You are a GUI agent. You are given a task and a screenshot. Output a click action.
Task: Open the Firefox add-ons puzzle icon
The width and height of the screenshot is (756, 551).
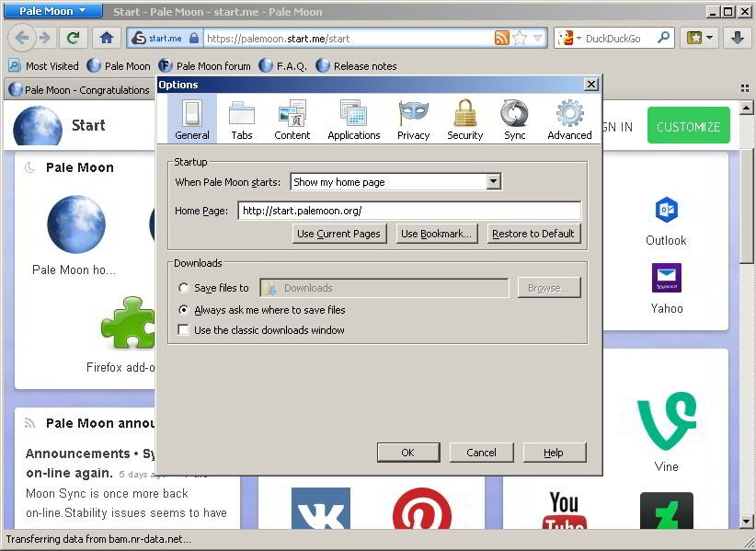129,323
